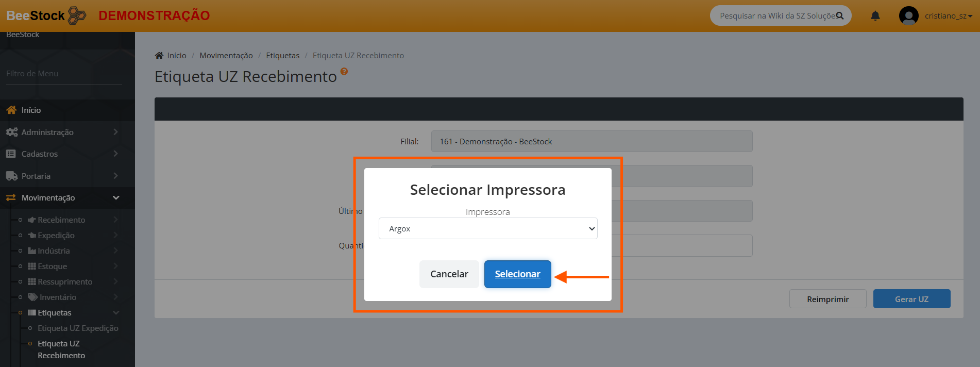Click the BeeStock honeycomb logo
Image resolution: width=980 pixels, height=367 pixels.
77,15
